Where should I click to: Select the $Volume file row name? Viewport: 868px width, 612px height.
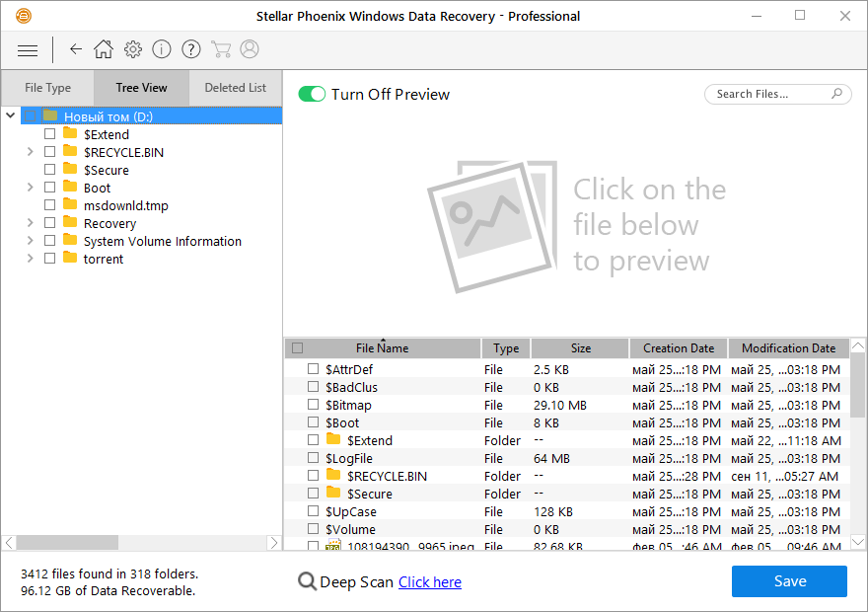[350, 529]
